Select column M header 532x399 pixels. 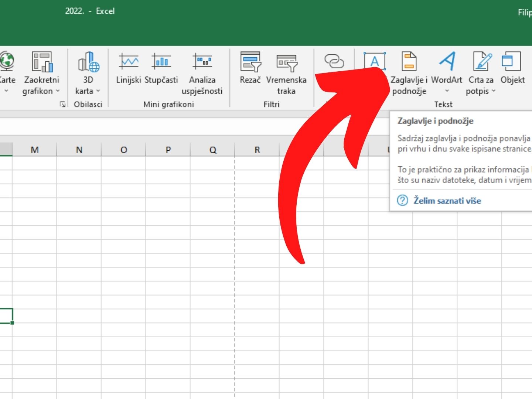pyautogui.click(x=34, y=150)
